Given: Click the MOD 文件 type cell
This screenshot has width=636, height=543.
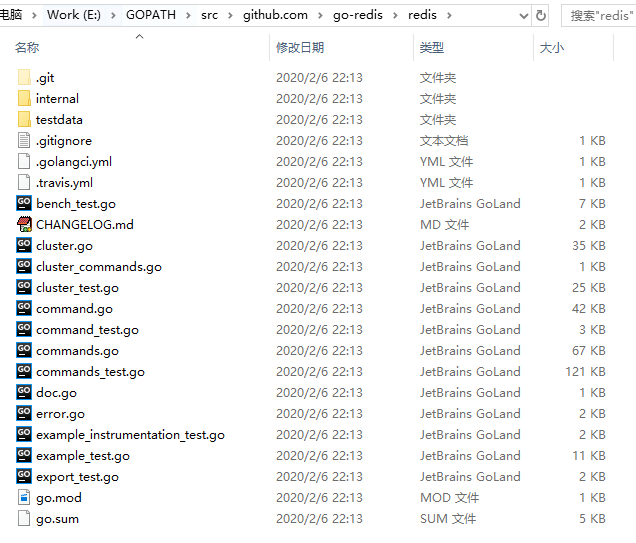Looking at the screenshot, I should click(x=449, y=497).
